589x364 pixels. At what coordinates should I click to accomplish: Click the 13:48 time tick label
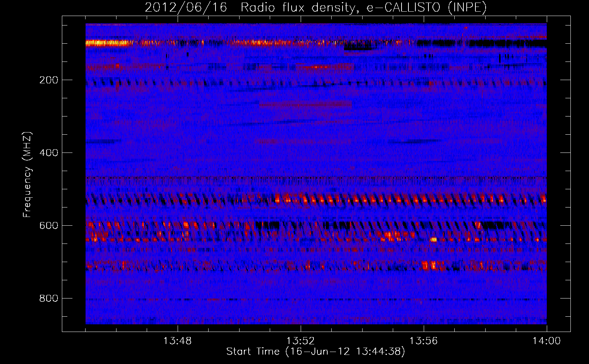(x=177, y=341)
